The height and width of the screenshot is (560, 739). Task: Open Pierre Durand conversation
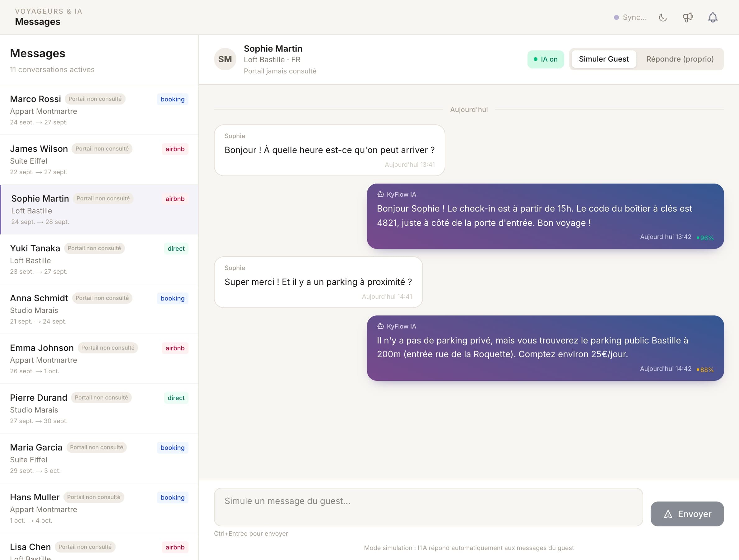[x=99, y=408]
